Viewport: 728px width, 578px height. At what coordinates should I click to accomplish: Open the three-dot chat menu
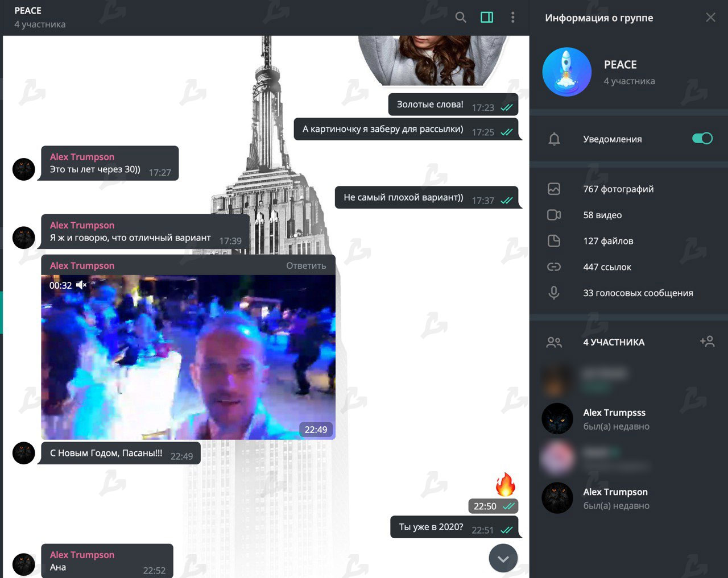(512, 18)
